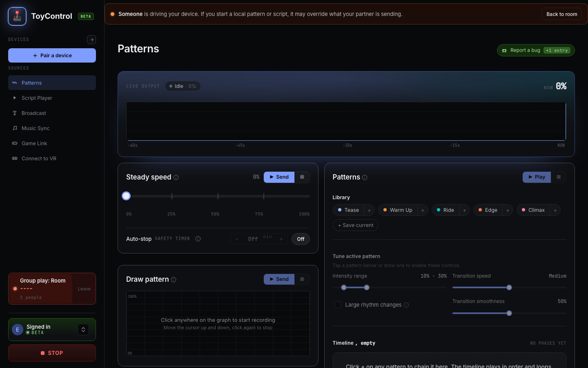Add Warm Up to the timeline
Viewport: 588px width, 368px height.
pos(423,210)
